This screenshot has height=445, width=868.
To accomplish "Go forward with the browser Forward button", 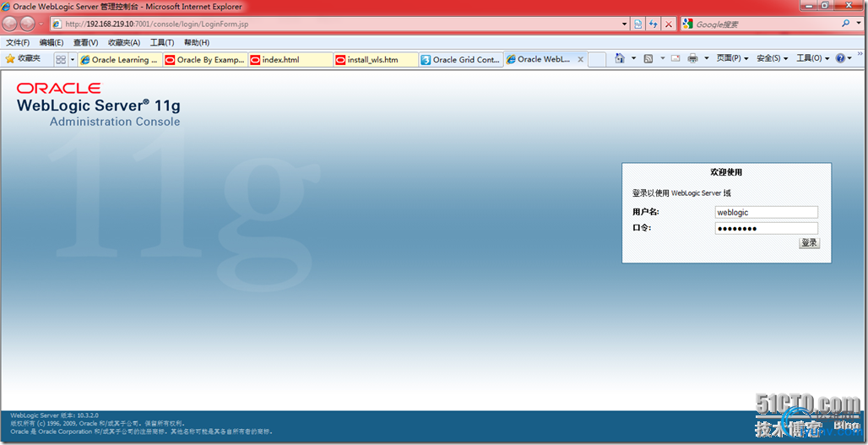I will pyautogui.click(x=27, y=24).
